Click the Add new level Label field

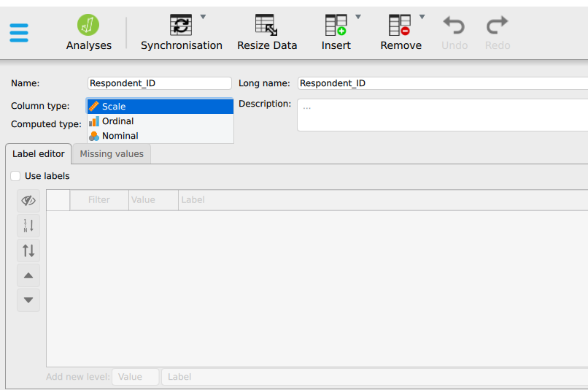[375, 377]
